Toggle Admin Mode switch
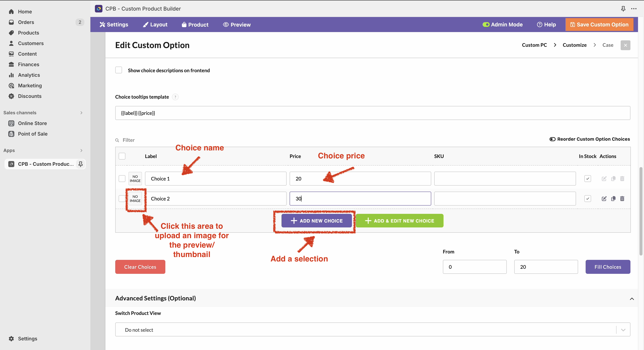This screenshot has height=350, width=644. click(486, 25)
